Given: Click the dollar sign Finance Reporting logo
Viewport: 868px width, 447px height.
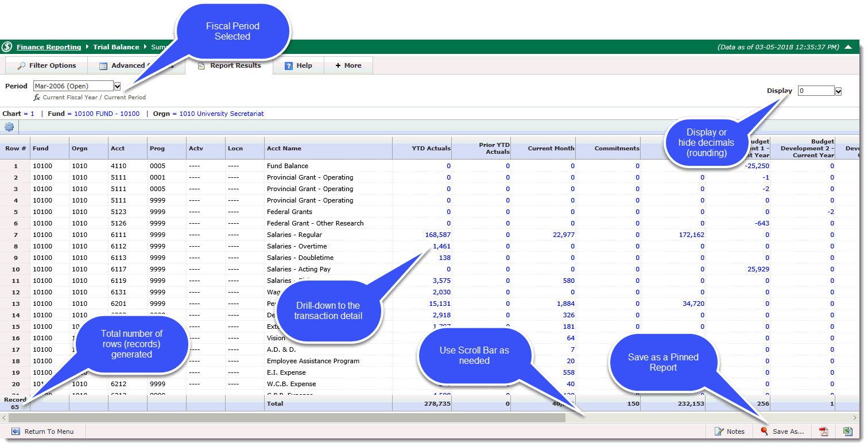Looking at the screenshot, I should [7, 47].
